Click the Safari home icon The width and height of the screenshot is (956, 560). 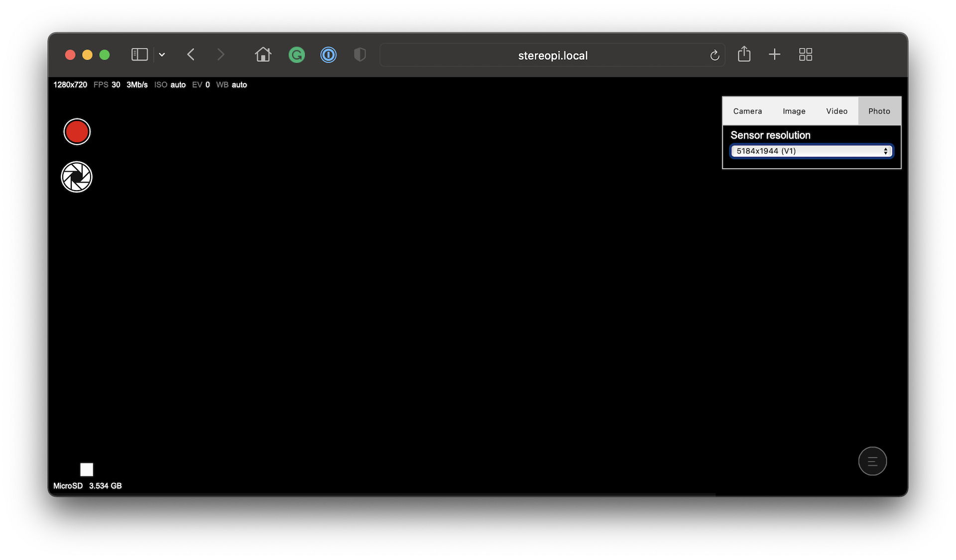(263, 55)
